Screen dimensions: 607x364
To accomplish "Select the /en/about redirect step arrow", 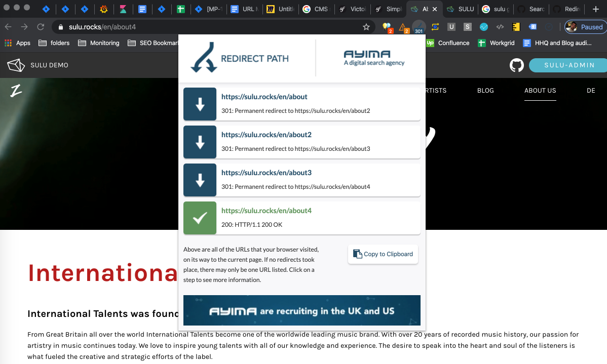I will pyautogui.click(x=200, y=104).
